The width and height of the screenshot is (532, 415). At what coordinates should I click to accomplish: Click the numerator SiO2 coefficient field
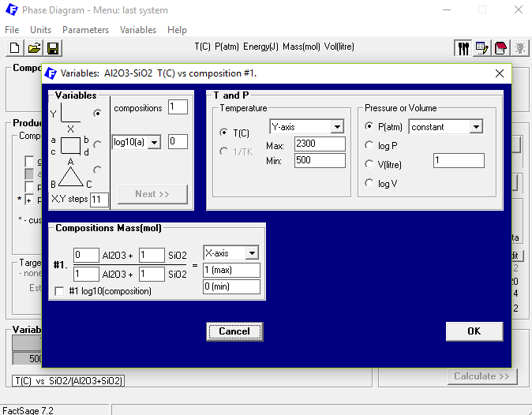pyautogui.click(x=152, y=255)
